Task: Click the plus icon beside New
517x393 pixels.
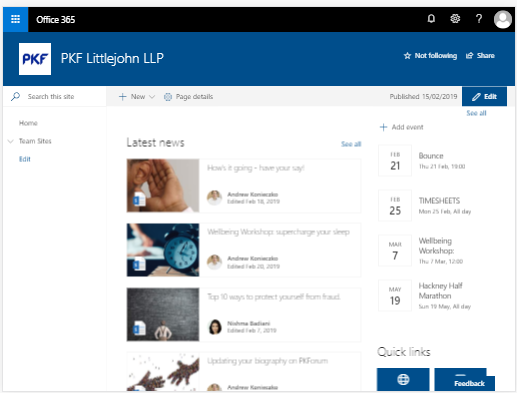Action: click(123, 97)
